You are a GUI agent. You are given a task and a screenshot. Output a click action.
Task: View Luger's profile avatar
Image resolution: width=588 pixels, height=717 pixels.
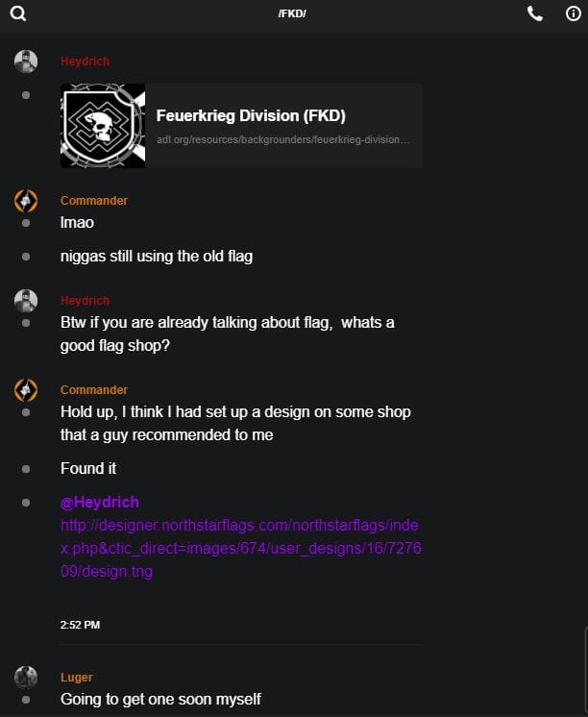pyautogui.click(x=26, y=678)
